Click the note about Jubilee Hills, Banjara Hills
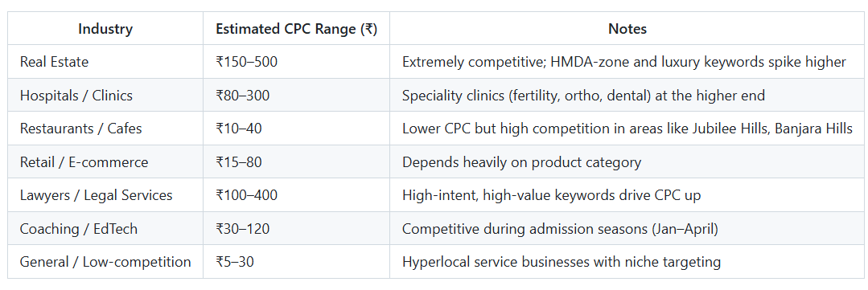Viewport: 868px width, 290px height. [627, 129]
